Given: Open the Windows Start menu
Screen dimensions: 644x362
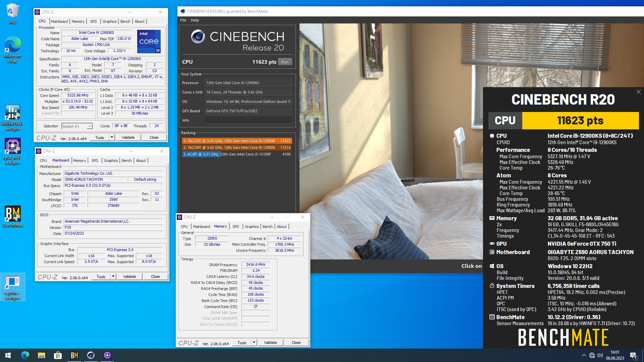Looking at the screenshot, I should pos(8,355).
